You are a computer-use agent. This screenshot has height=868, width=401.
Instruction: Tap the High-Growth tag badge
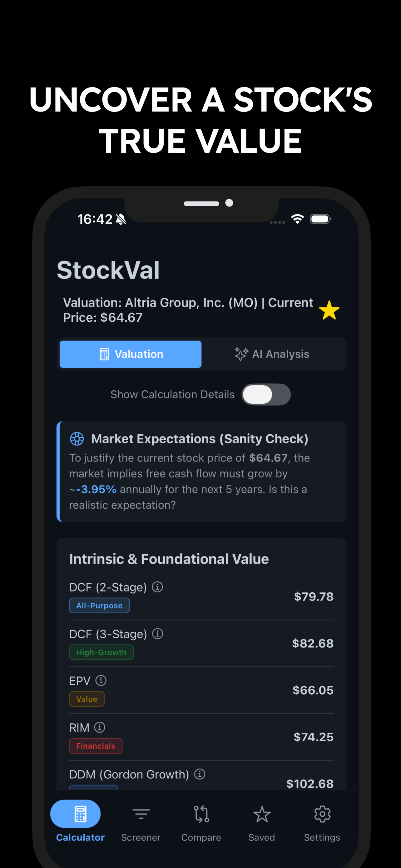click(101, 652)
